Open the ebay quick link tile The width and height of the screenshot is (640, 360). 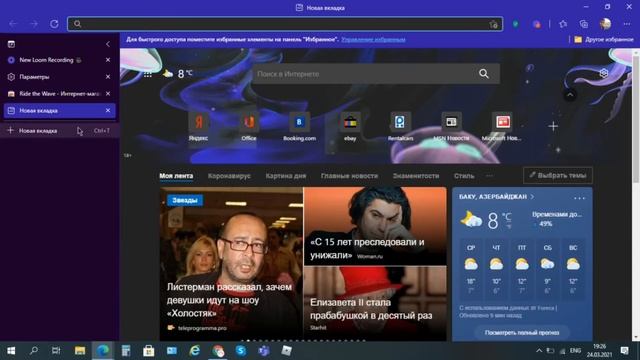point(350,127)
